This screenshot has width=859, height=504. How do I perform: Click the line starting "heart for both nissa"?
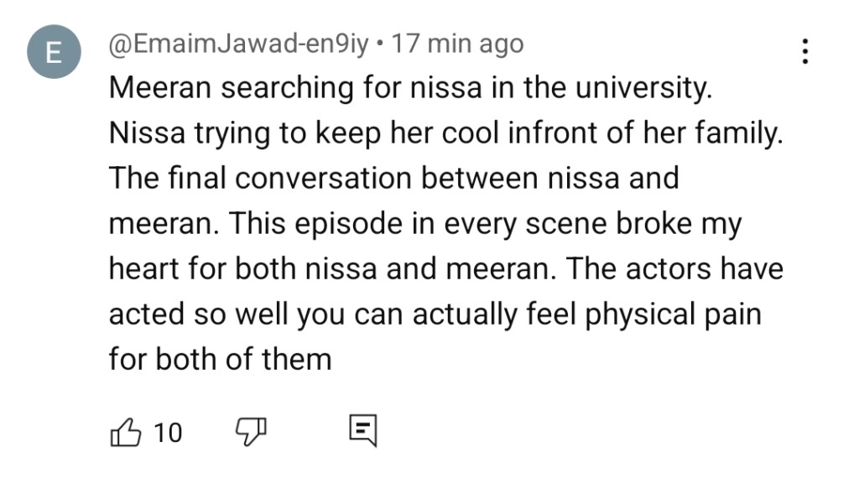445,269
